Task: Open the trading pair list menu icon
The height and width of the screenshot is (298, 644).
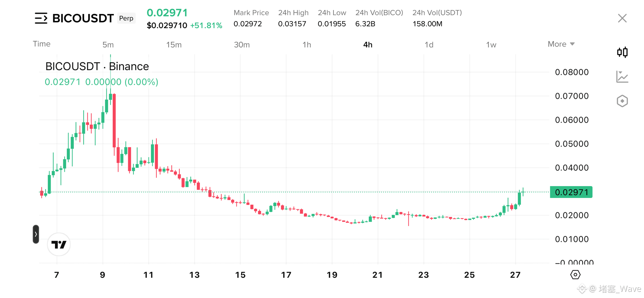Action: click(x=41, y=18)
